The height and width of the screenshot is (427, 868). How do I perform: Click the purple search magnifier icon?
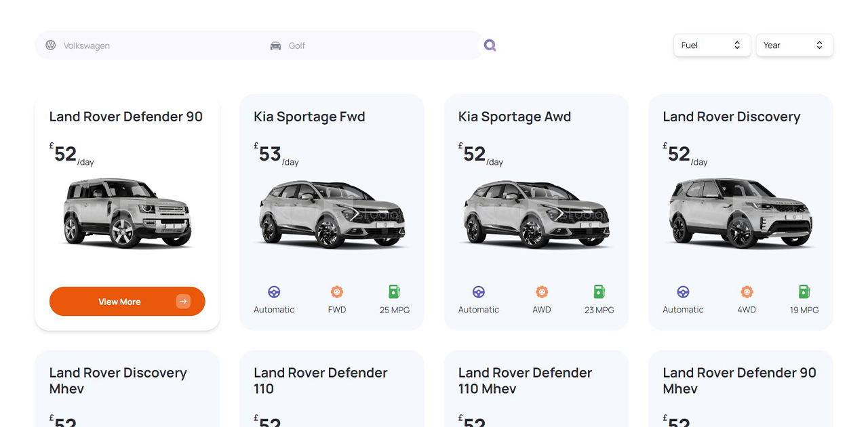[x=490, y=45]
